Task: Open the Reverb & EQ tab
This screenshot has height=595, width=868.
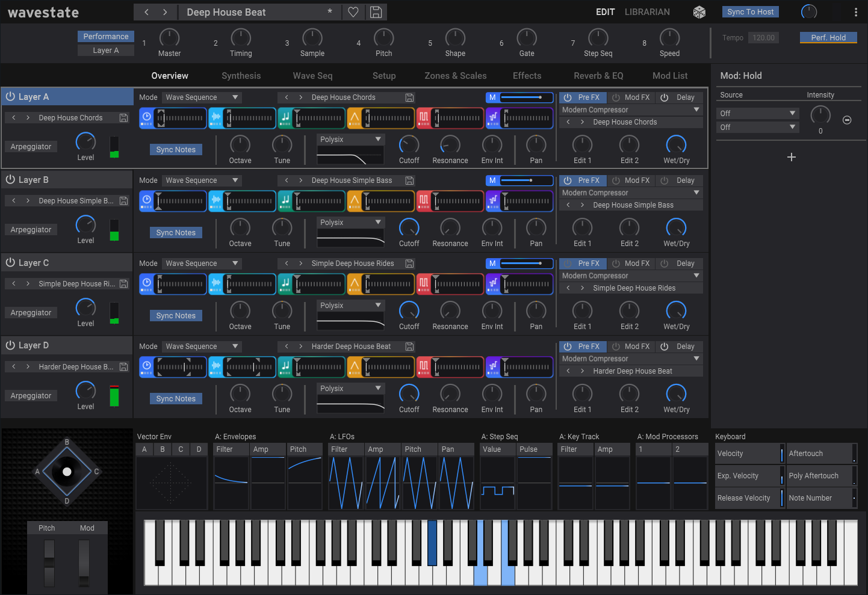Action: click(598, 76)
